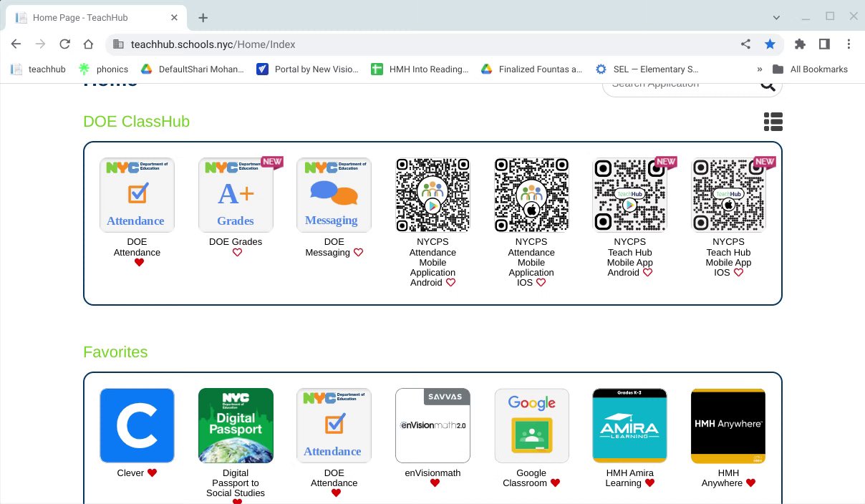Open the DOE Attendance app in ClassHub

(x=137, y=195)
